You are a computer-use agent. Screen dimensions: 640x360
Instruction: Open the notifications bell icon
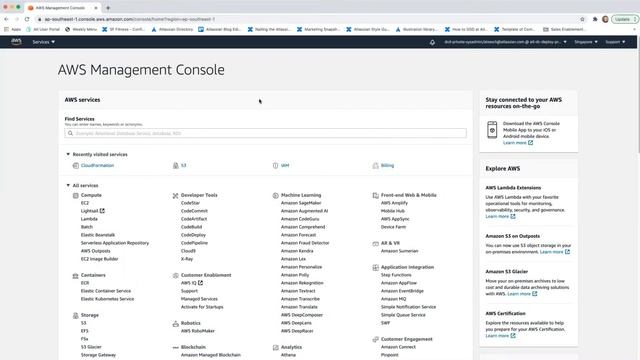pos(432,42)
